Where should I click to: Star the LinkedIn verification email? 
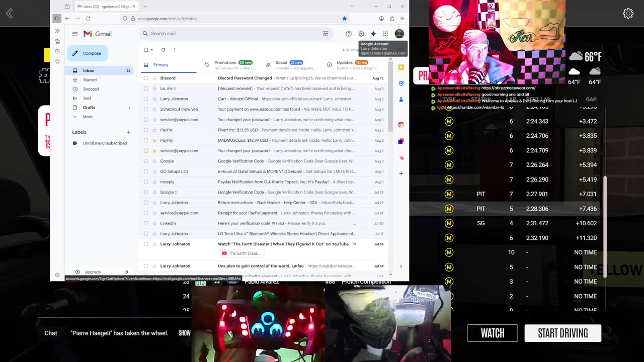[154, 223]
